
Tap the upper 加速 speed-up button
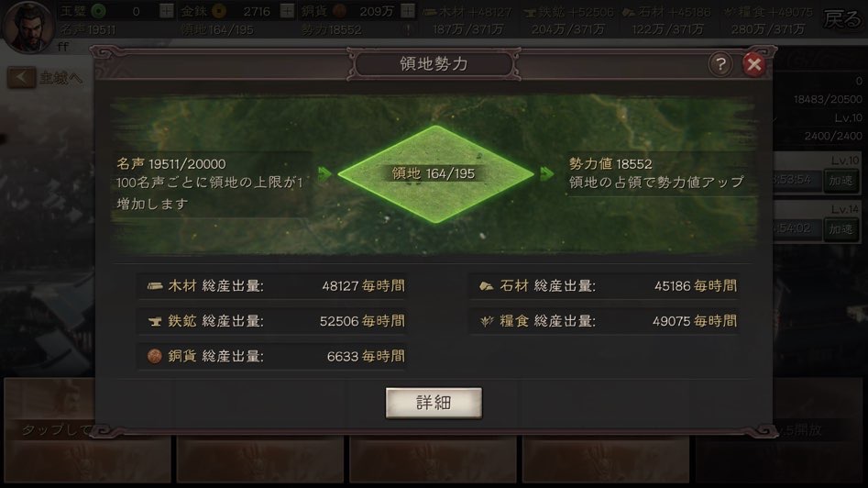pyautogui.click(x=841, y=181)
